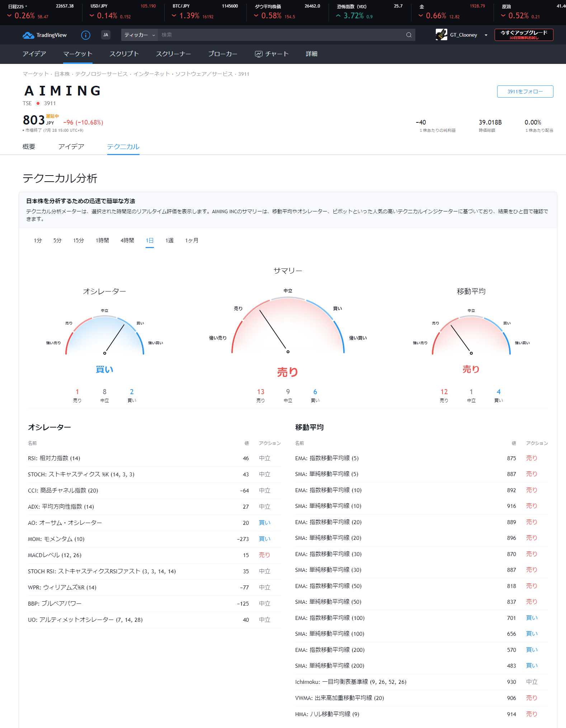566x728 pixels.
Task: Select the 1ヶ月 timeframe
Action: click(192, 241)
